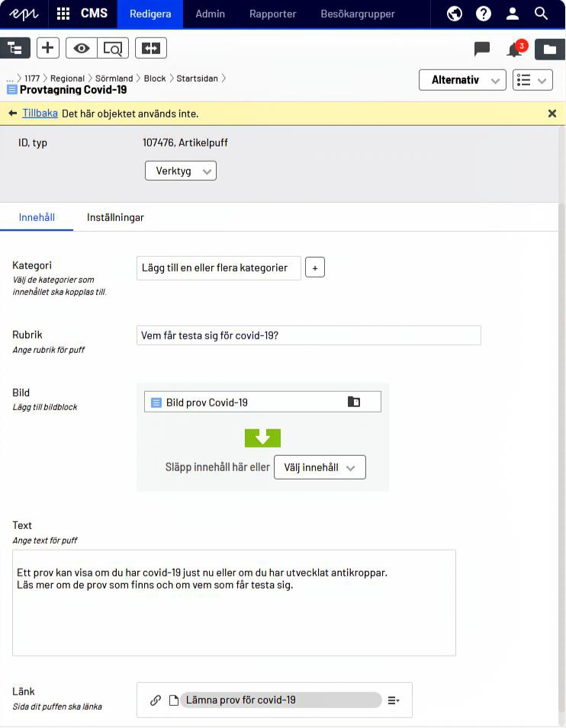Click the plus icon to create content
566x728 pixels.
coord(48,48)
